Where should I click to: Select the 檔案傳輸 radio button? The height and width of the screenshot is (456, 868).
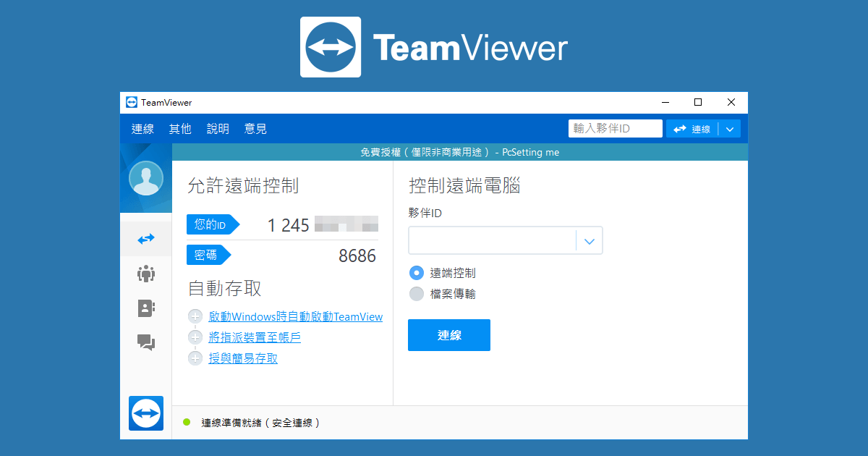point(417,294)
